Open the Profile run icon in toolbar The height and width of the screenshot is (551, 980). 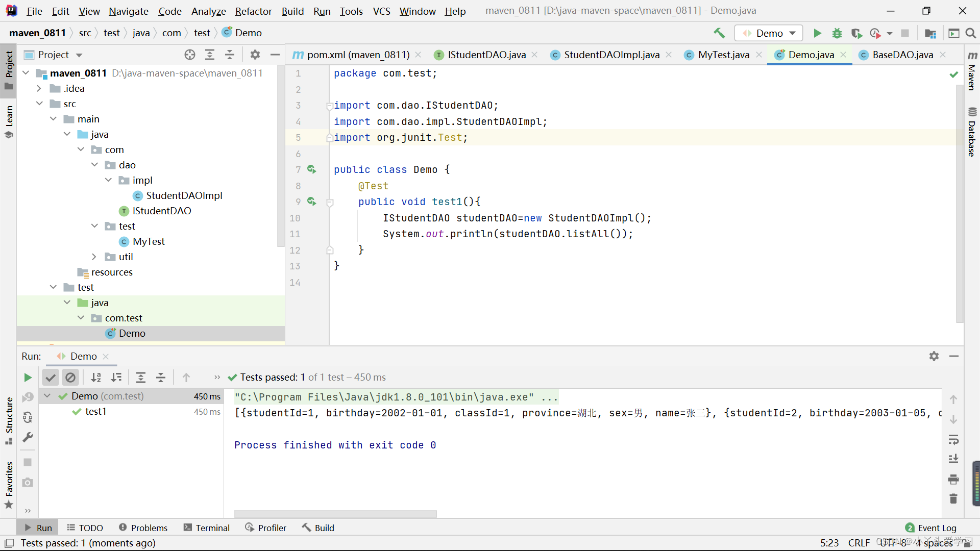click(x=875, y=33)
